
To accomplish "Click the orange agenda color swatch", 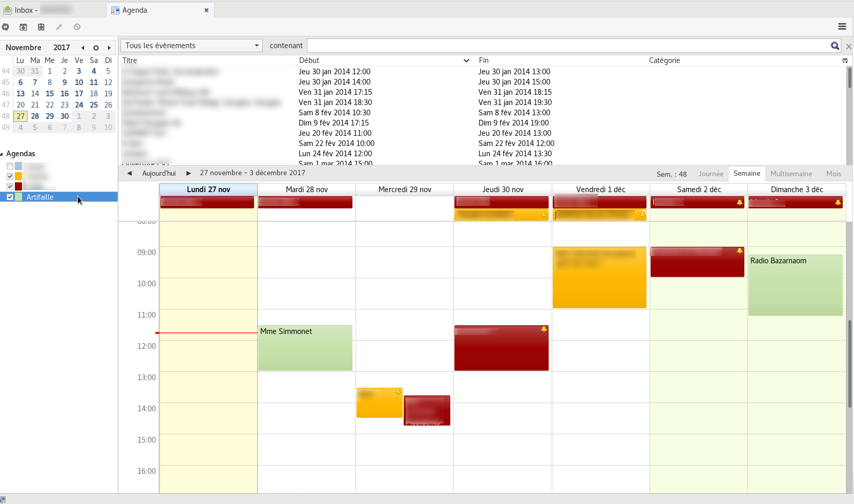I will (18, 176).
